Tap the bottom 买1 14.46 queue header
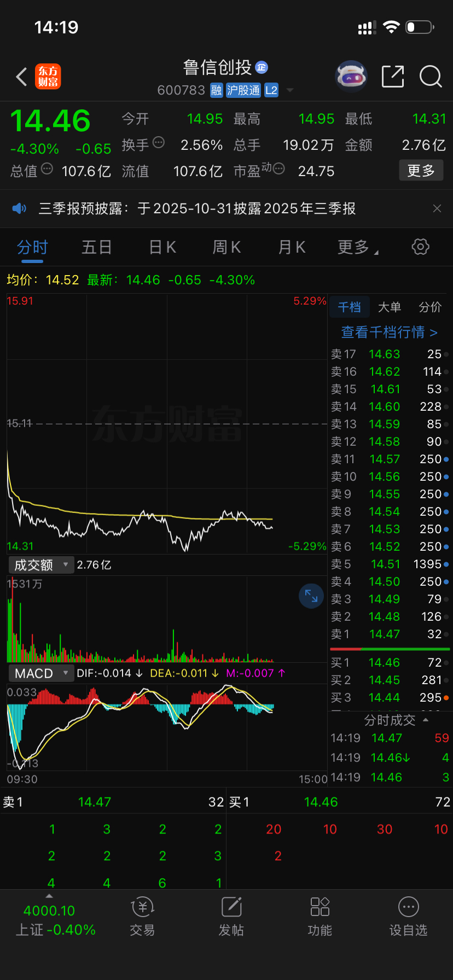453x980 pixels. coord(340,802)
